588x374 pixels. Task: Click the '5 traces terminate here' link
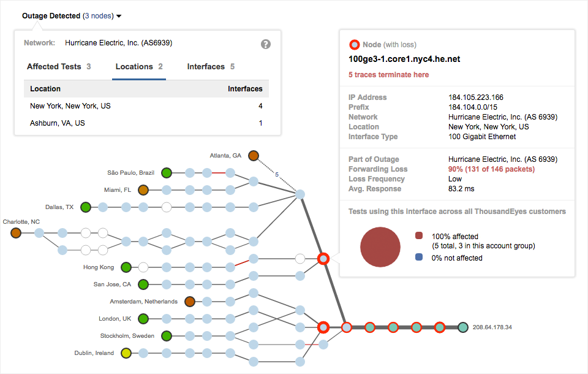(388, 75)
